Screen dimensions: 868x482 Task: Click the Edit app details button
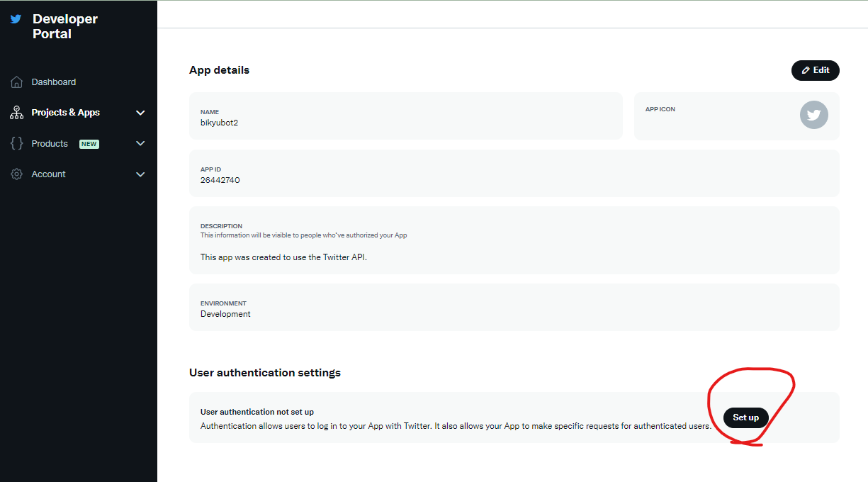tap(816, 70)
